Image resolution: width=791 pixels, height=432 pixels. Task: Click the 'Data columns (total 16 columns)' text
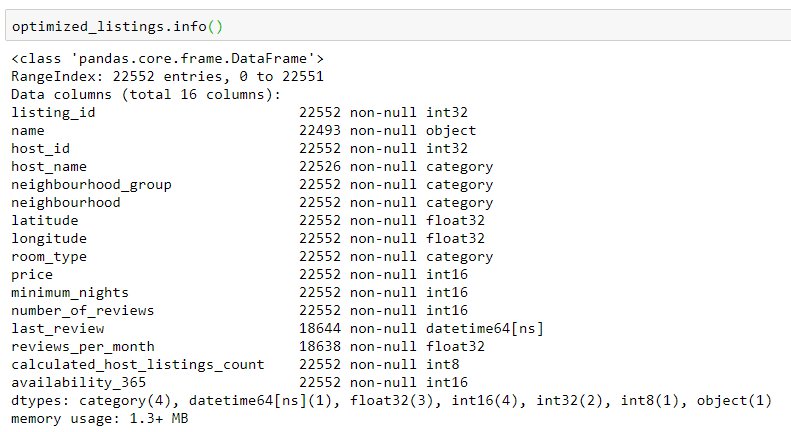[x=146, y=94]
